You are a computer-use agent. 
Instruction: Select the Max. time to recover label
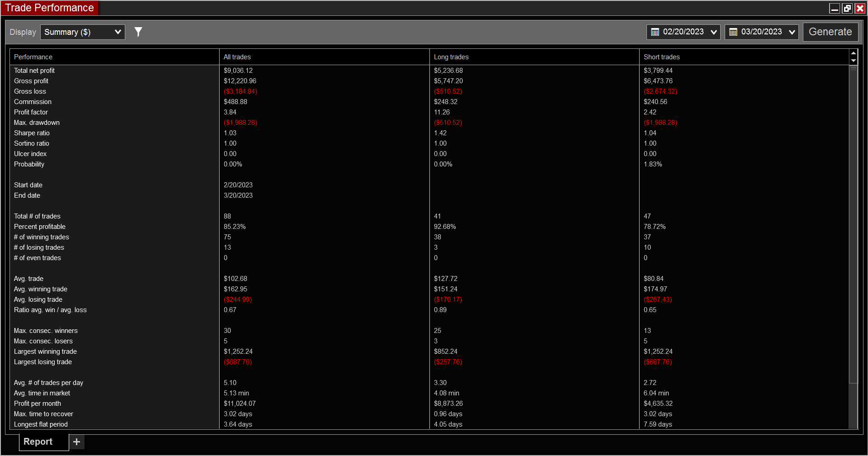point(43,414)
